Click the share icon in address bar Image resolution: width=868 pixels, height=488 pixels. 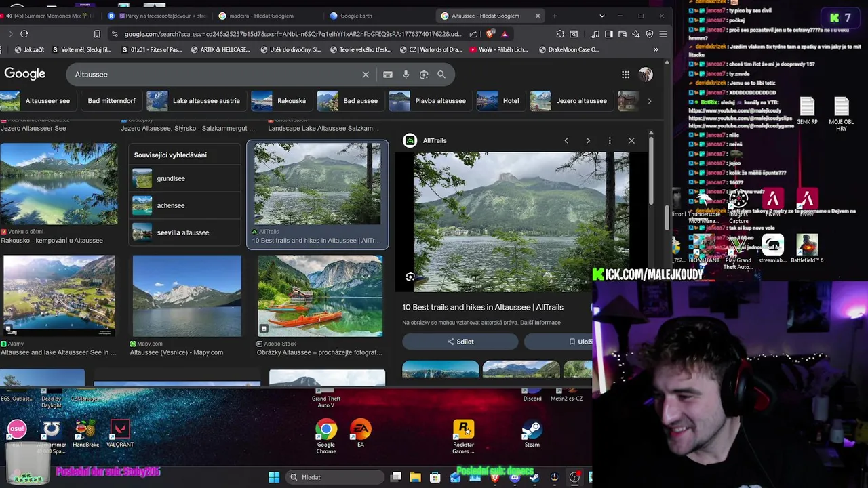(473, 34)
